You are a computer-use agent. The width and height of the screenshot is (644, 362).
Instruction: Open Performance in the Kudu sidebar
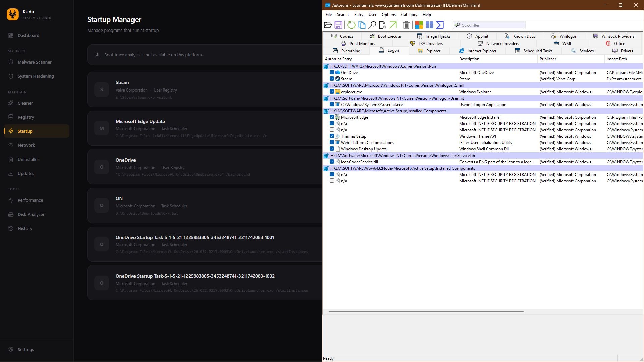(x=37, y=200)
